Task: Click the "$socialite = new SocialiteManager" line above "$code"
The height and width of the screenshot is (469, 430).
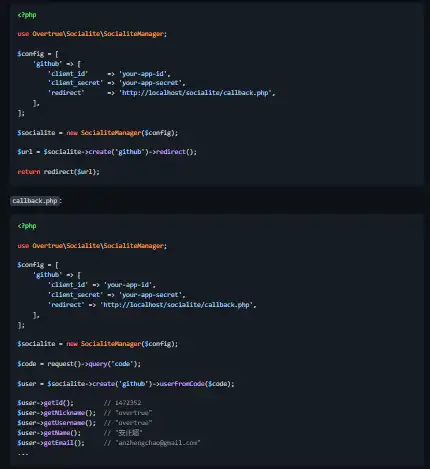Action: tap(98, 344)
